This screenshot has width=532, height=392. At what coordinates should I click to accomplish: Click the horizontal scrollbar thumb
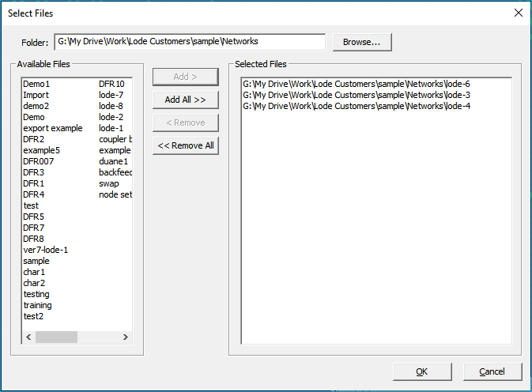pyautogui.click(x=56, y=337)
